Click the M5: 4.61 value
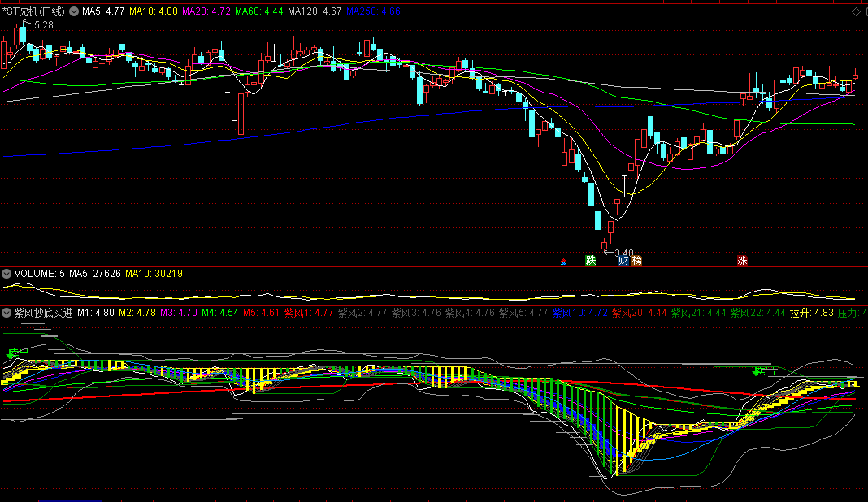 [261, 313]
